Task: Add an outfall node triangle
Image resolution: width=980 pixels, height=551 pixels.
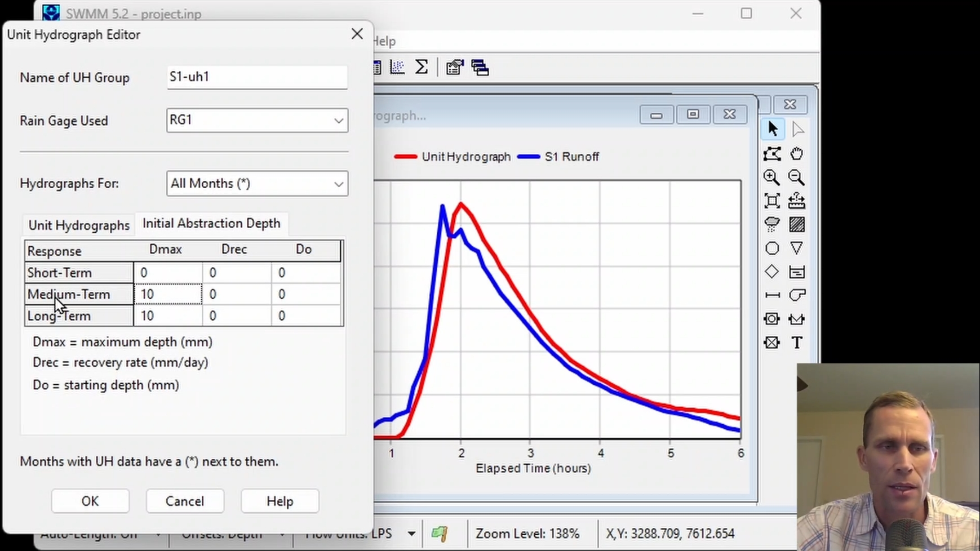Action: [797, 248]
